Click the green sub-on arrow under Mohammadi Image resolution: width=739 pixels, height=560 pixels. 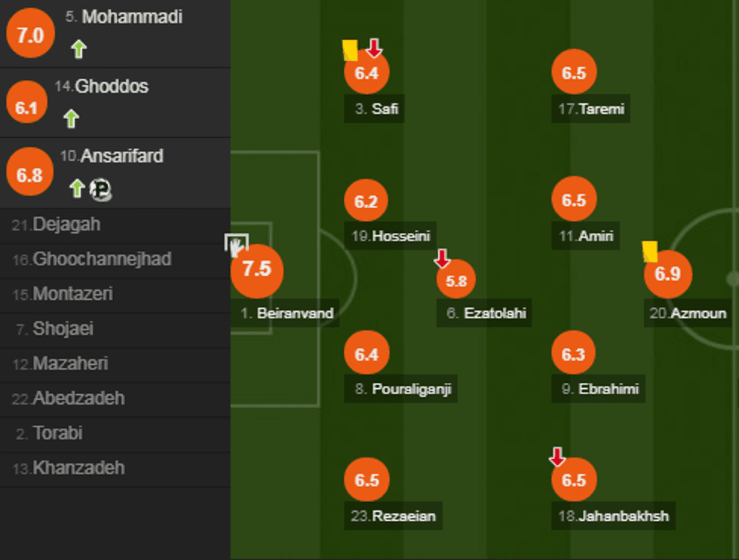pyautogui.click(x=78, y=50)
